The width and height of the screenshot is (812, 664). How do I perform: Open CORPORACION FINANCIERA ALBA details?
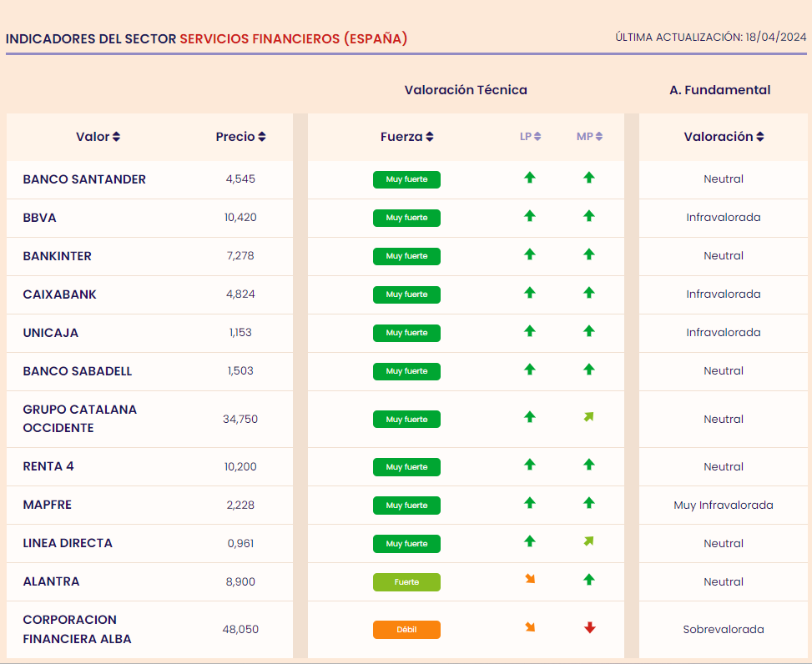[x=77, y=629]
